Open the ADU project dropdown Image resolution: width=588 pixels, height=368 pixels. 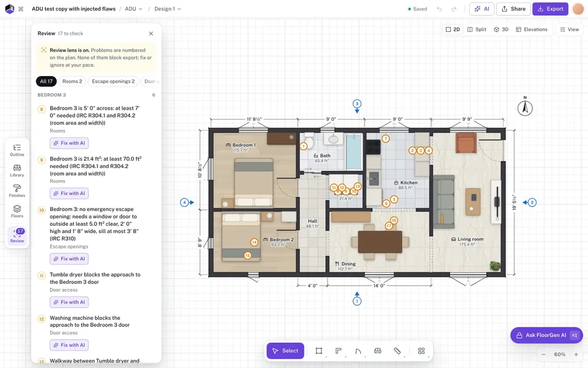tap(134, 9)
